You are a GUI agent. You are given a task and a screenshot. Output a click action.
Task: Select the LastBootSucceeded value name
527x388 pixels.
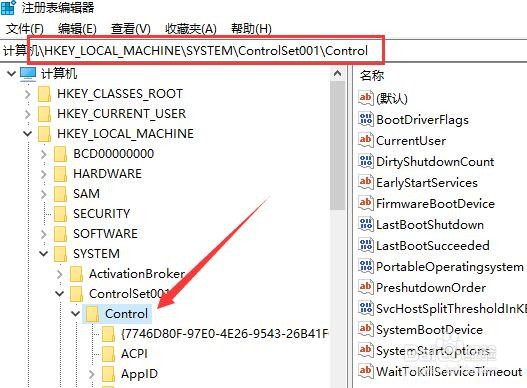pos(433,245)
